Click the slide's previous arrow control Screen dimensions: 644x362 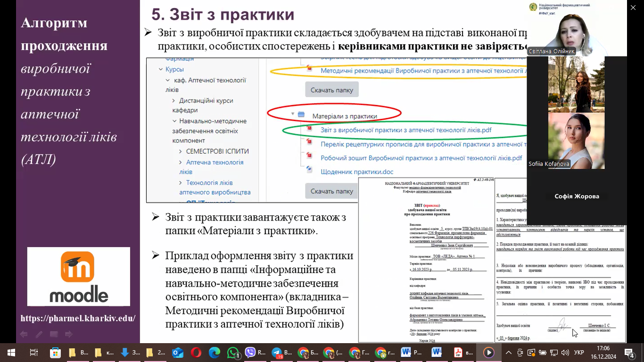point(23,334)
